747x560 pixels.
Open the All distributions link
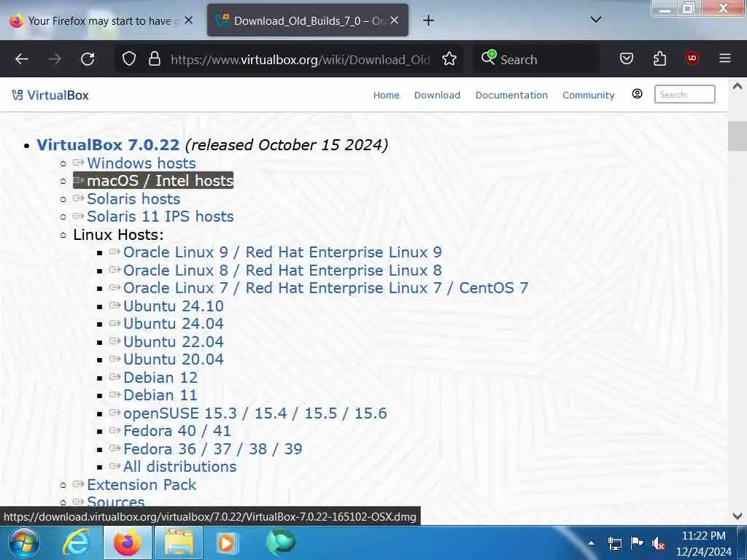[x=179, y=466]
